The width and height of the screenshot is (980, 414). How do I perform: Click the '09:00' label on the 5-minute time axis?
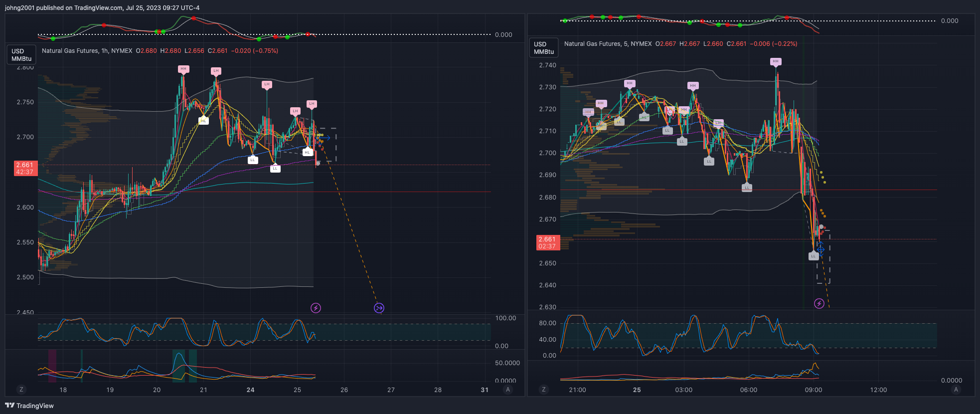[814, 390]
